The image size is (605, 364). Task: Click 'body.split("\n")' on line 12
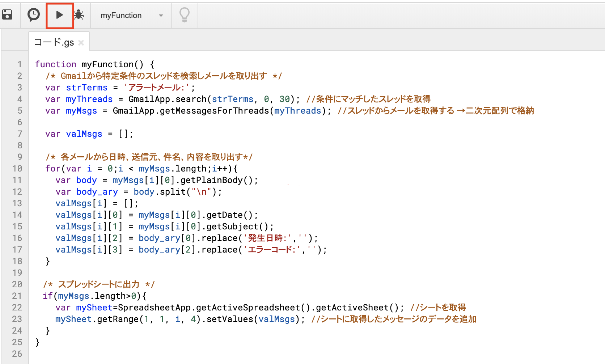[175, 192]
